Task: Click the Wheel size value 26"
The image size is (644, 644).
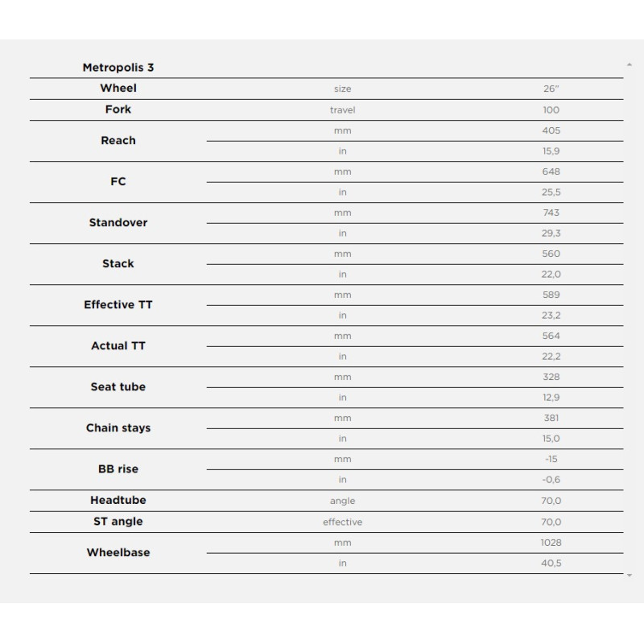Action: [551, 89]
